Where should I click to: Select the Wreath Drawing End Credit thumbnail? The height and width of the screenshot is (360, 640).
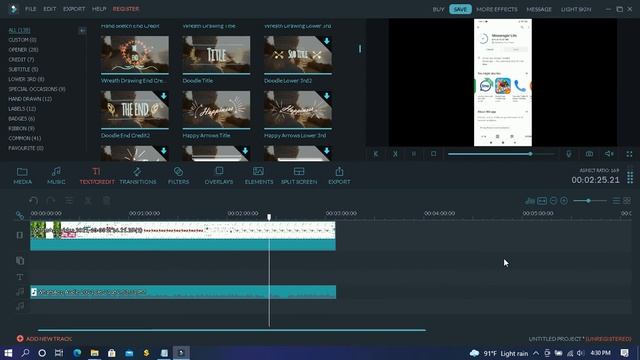point(135,54)
